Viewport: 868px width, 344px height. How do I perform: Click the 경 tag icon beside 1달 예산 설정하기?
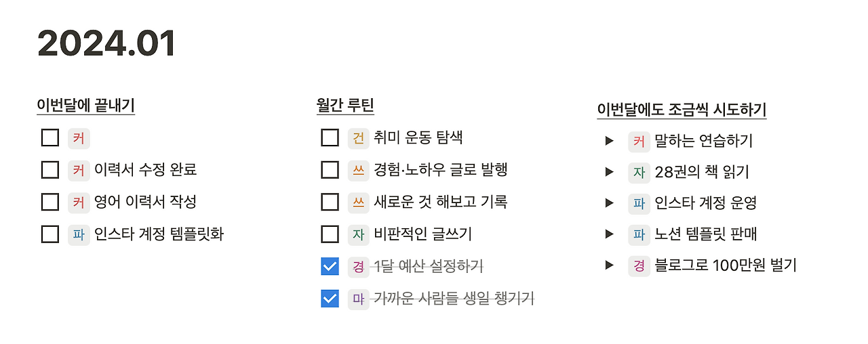pyautogui.click(x=359, y=266)
